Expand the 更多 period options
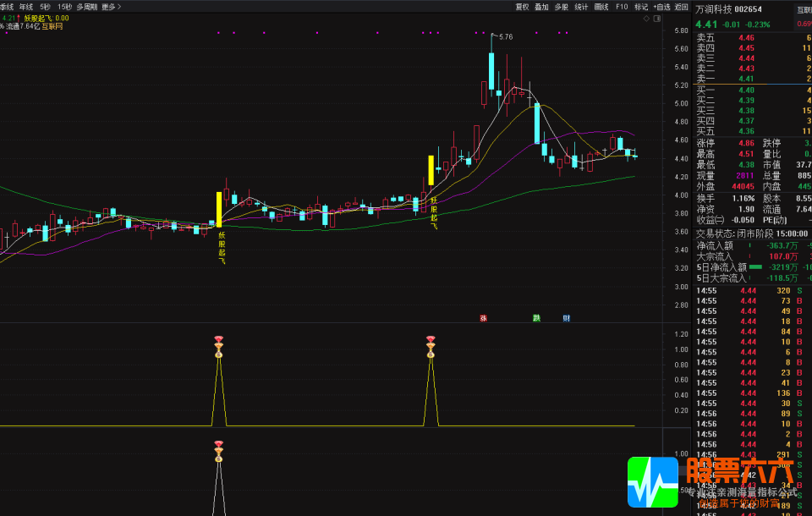The width and height of the screenshot is (812, 516). tap(111, 7)
